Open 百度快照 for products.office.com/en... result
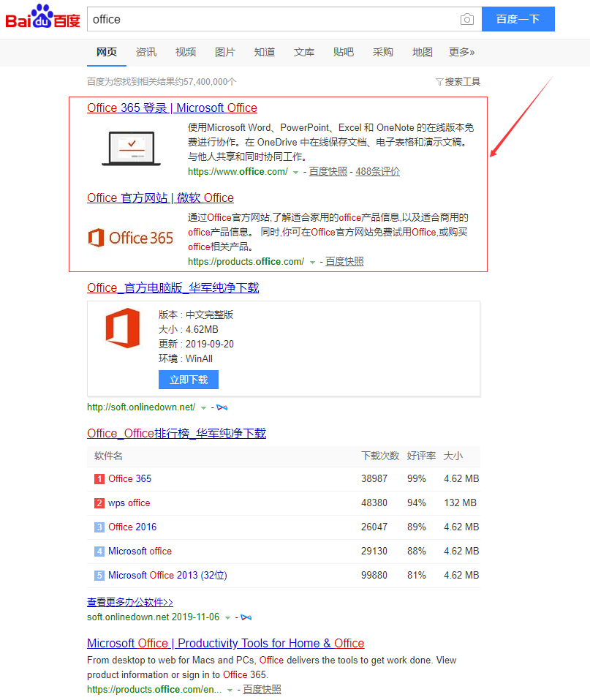 [262, 689]
